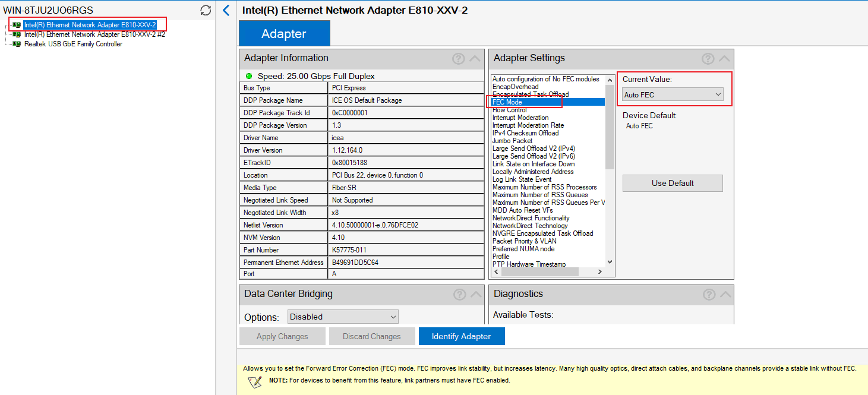Select the Packet Priority & VLAN setting
Screen dimensions: 868x395
tap(524, 241)
